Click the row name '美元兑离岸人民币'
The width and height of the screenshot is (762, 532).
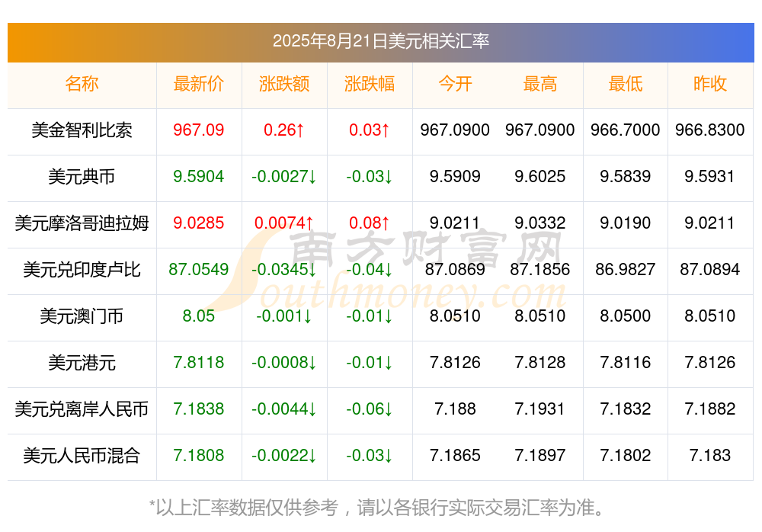coord(82,409)
